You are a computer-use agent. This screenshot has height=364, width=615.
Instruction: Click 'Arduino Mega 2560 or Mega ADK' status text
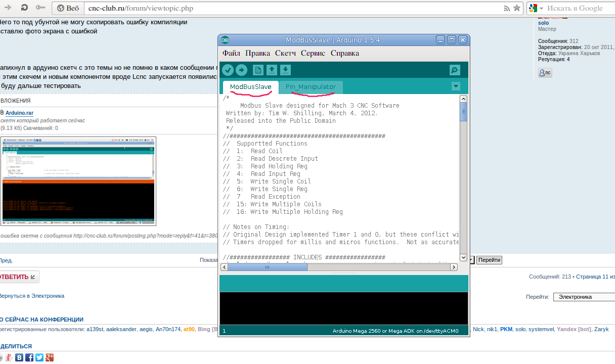click(395, 331)
